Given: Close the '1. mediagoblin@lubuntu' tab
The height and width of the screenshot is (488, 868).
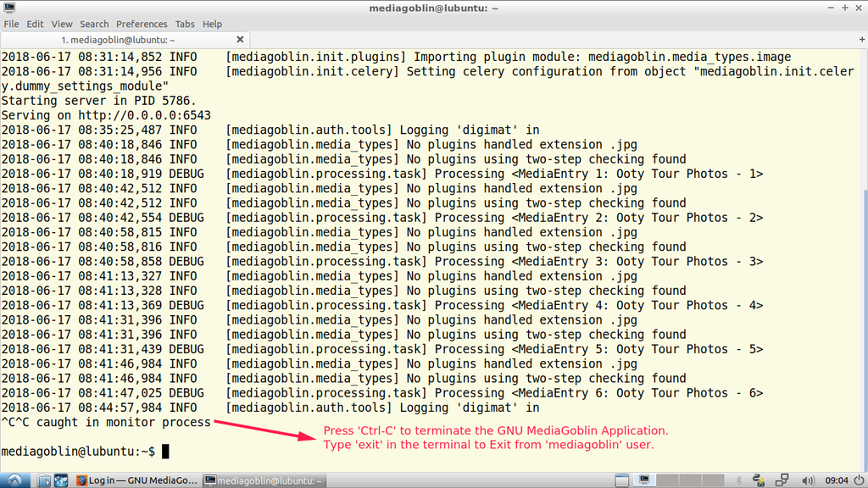Looking at the screenshot, I should [x=240, y=40].
